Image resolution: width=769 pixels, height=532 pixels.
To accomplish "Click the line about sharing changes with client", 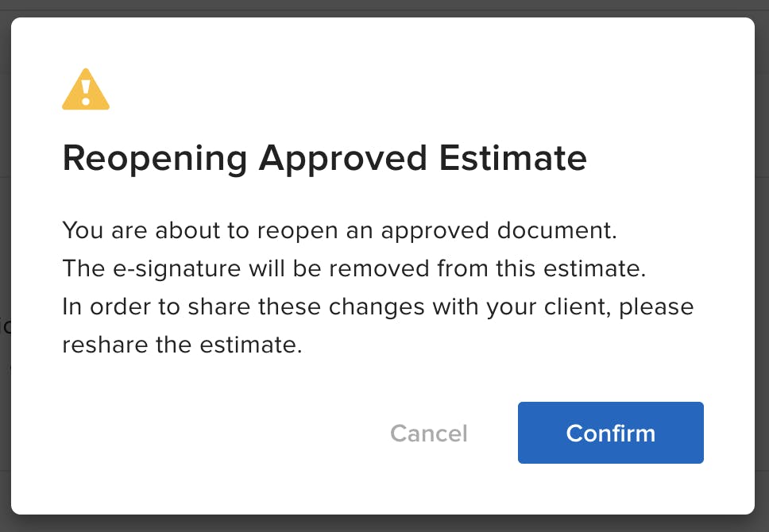I will [x=377, y=307].
